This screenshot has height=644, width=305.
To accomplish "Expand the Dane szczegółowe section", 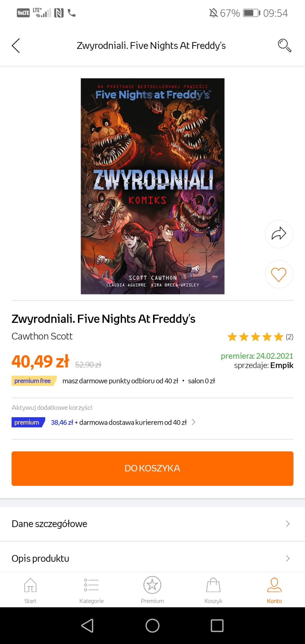I will (152, 524).
